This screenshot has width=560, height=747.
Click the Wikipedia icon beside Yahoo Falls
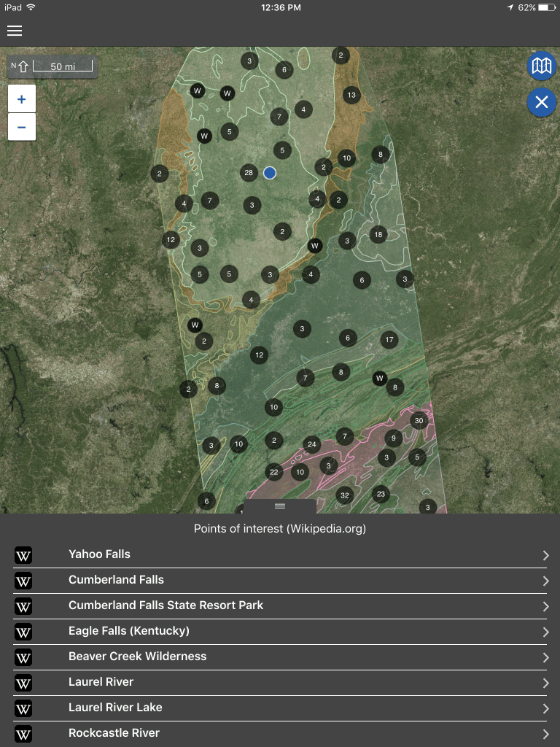tap(23, 556)
